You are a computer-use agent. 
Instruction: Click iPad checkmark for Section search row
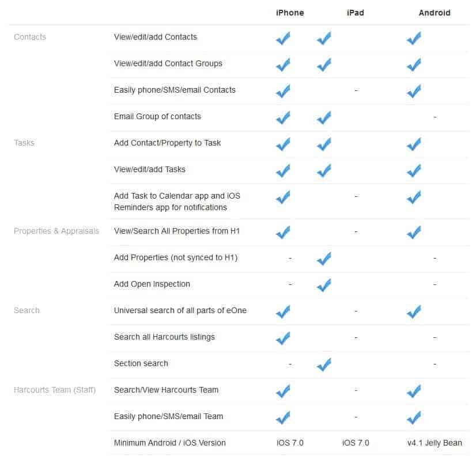(324, 364)
